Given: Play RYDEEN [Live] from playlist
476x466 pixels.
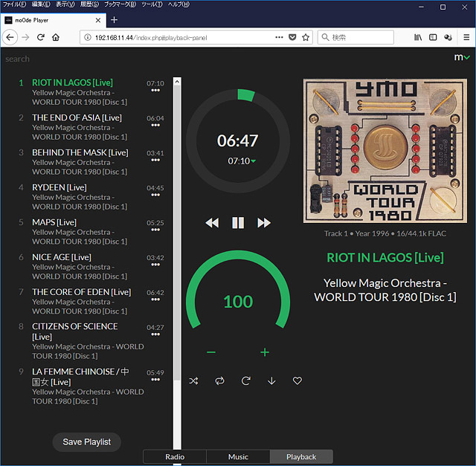Looking at the screenshot, I should point(59,187).
